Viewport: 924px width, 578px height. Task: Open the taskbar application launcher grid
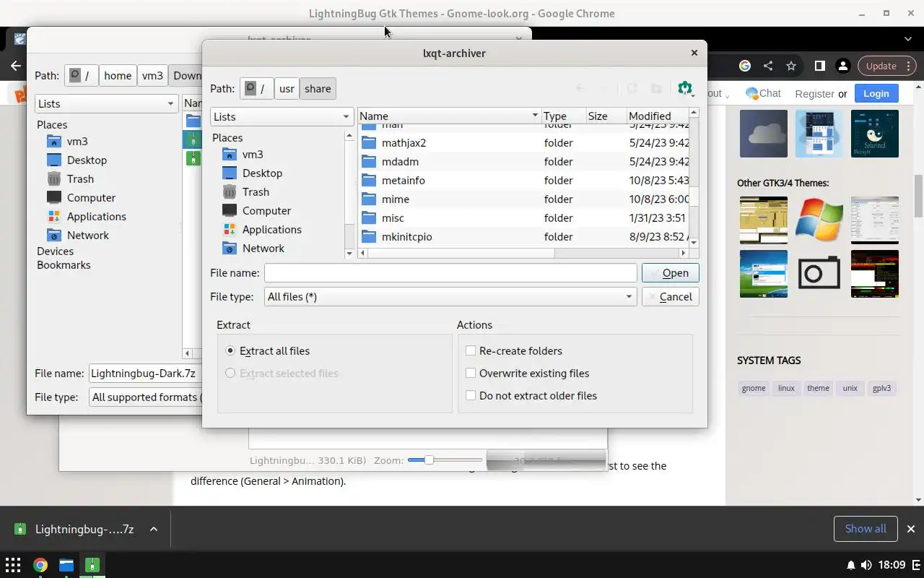pyautogui.click(x=13, y=565)
